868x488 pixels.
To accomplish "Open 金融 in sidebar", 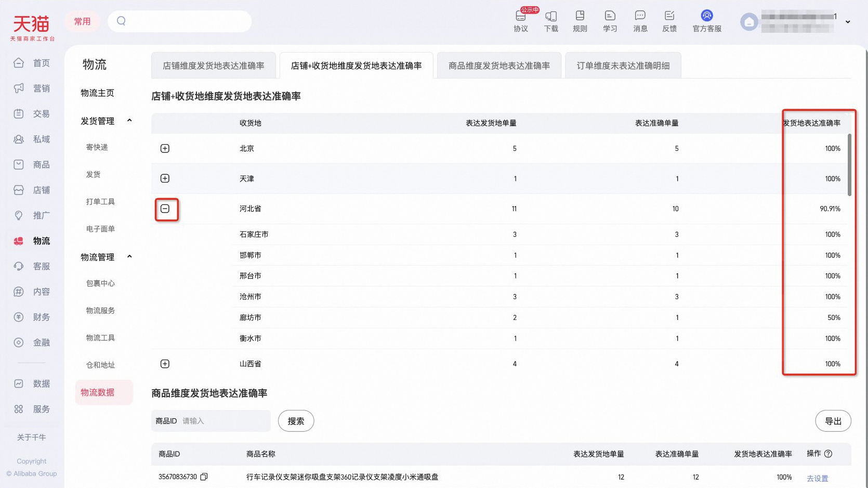I will pyautogui.click(x=32, y=343).
